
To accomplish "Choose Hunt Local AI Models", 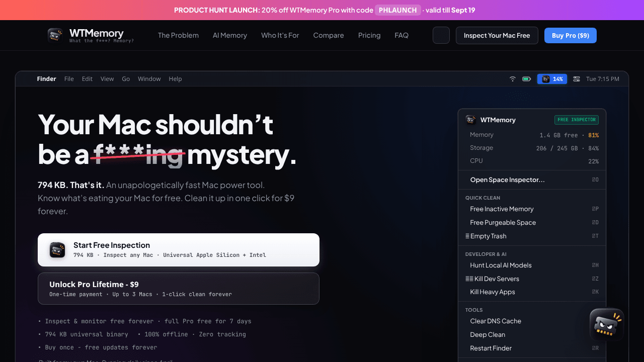I will point(532,265).
